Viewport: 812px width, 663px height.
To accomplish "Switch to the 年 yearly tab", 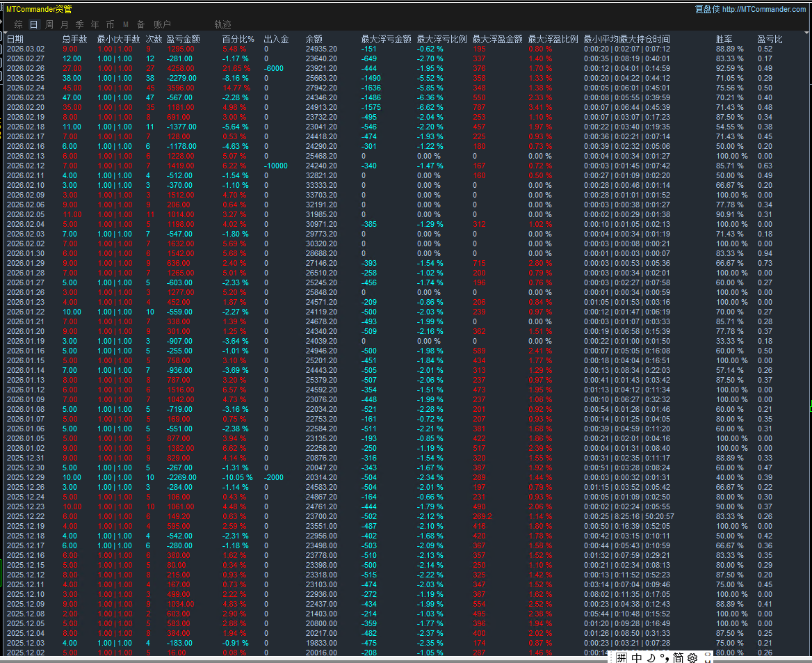I will click(95, 24).
